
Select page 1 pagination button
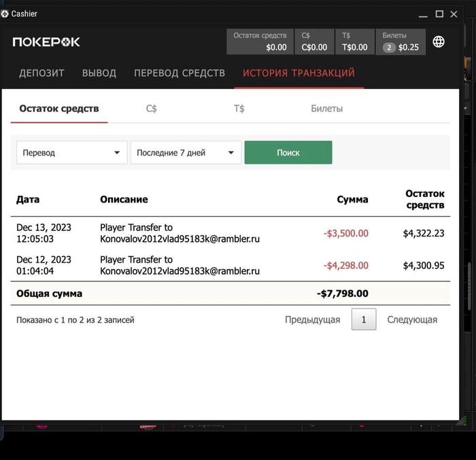(364, 319)
